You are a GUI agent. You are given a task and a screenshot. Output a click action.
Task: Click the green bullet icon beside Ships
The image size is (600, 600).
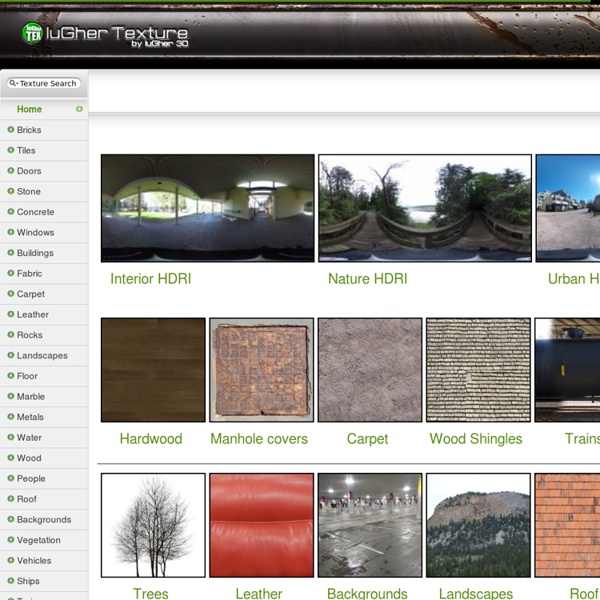click(x=11, y=580)
